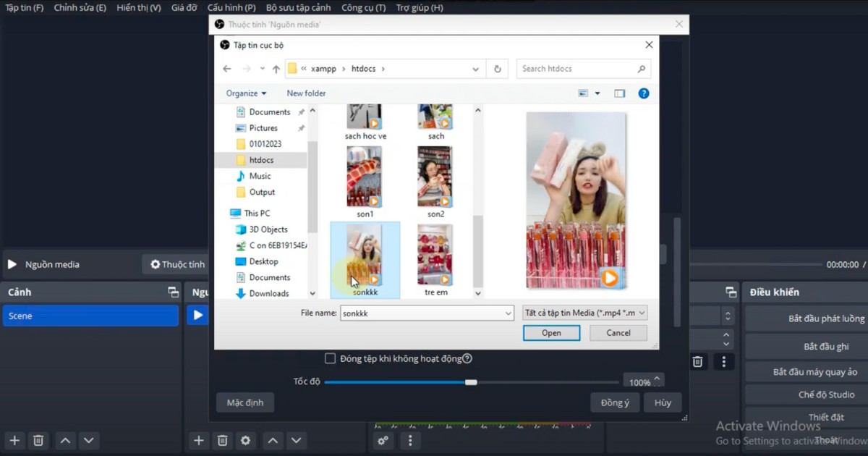Image resolution: width=868 pixels, height=456 pixels.
Task: Click the Thuộc tính gear for Nguồn media
Action: [176, 263]
